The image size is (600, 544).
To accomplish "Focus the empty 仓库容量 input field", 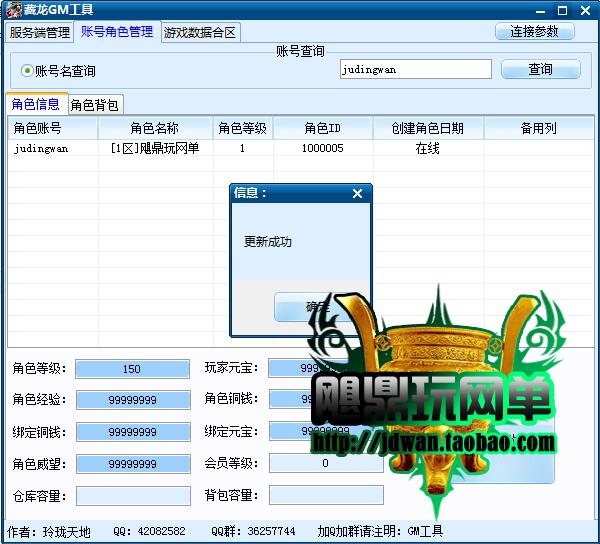I will (132, 495).
